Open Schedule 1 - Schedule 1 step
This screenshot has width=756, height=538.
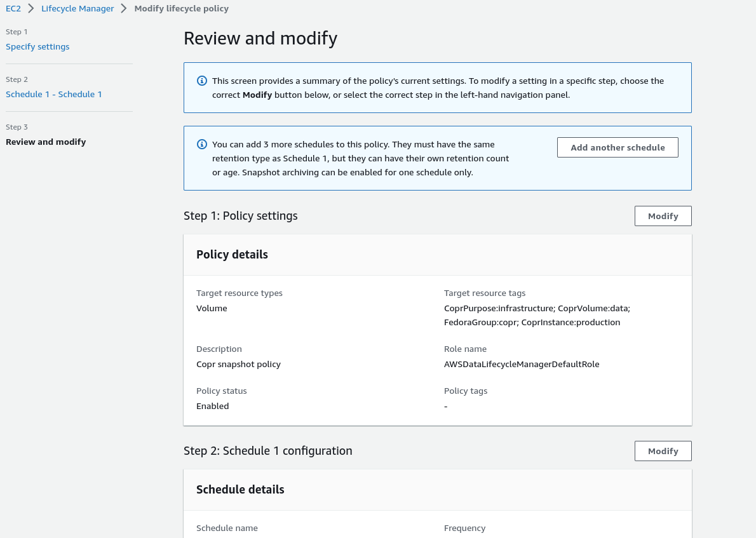(x=53, y=94)
